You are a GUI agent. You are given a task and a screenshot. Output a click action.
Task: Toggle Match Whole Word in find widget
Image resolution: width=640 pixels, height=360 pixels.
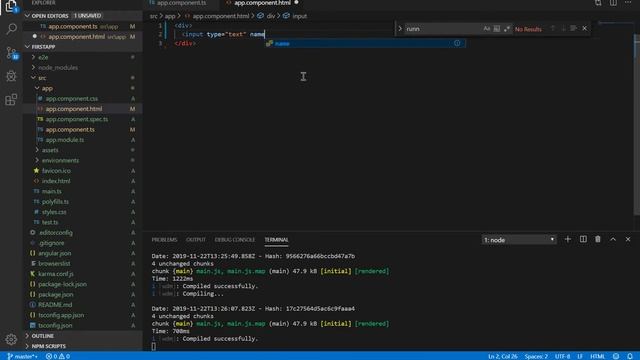(497, 29)
